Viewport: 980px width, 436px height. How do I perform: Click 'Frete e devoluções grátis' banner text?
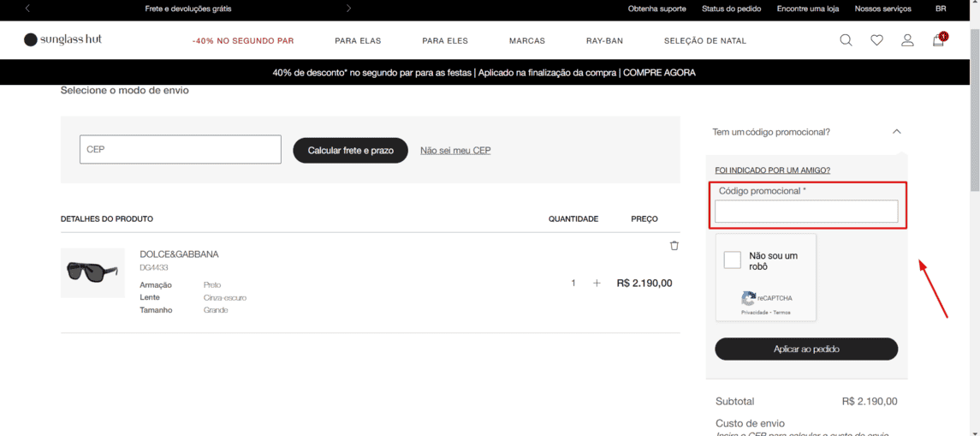pos(188,9)
